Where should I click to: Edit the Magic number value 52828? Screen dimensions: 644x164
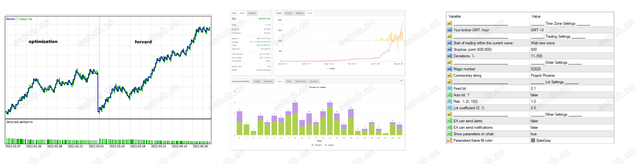tap(572, 69)
